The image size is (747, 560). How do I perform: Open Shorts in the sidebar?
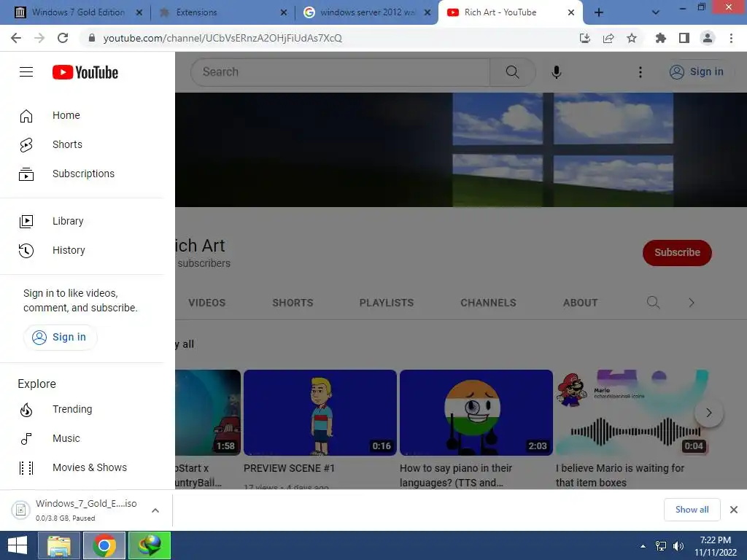pyautogui.click(x=82, y=144)
